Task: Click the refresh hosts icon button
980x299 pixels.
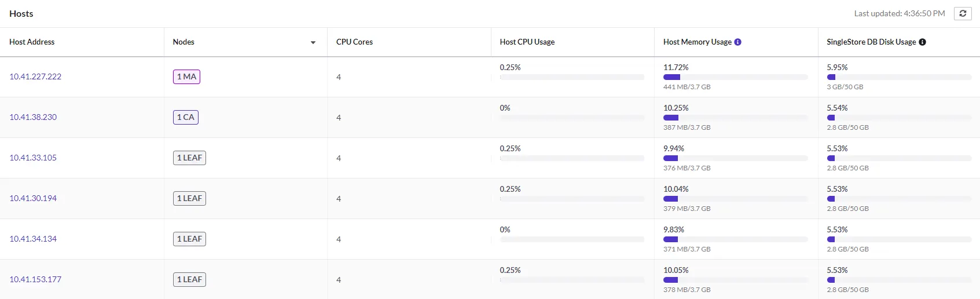Action: pos(963,13)
